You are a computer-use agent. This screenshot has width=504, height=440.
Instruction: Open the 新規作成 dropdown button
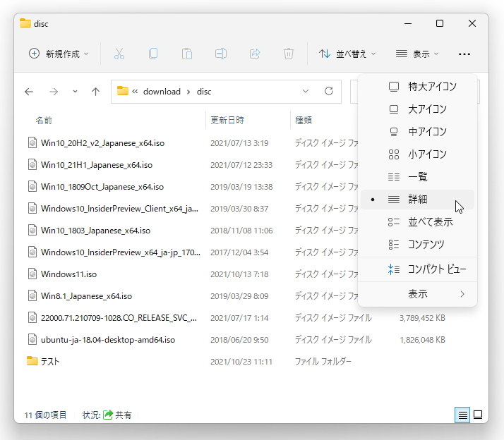pos(59,54)
